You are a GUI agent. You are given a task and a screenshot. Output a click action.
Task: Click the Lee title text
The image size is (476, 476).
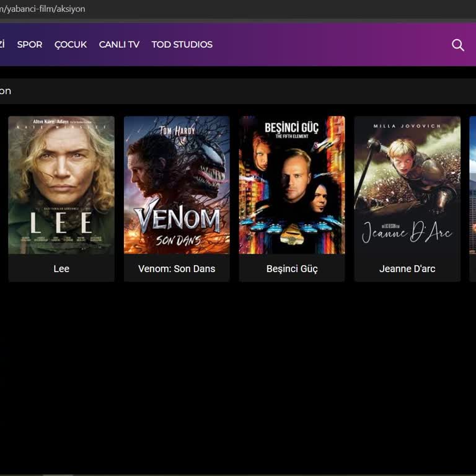[x=61, y=268]
